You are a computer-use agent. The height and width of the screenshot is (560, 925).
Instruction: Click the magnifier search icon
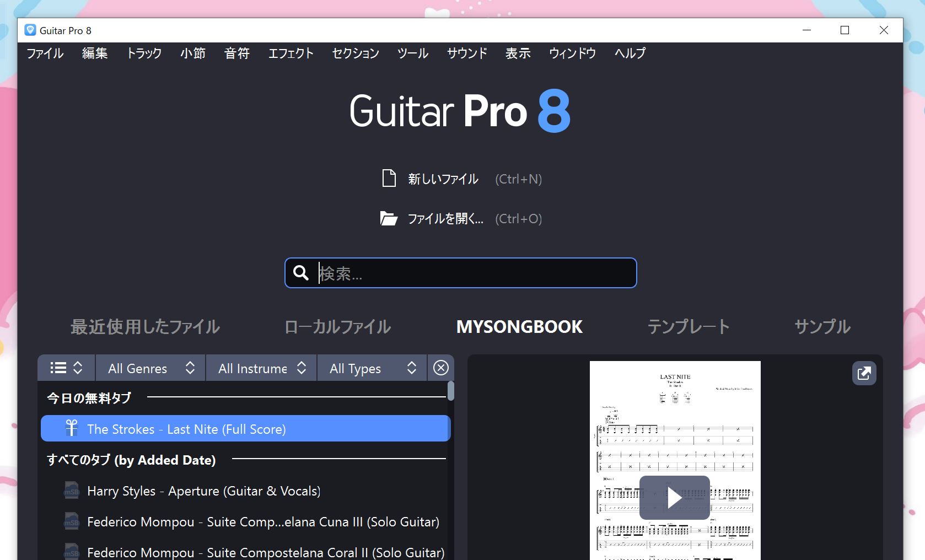[301, 273]
